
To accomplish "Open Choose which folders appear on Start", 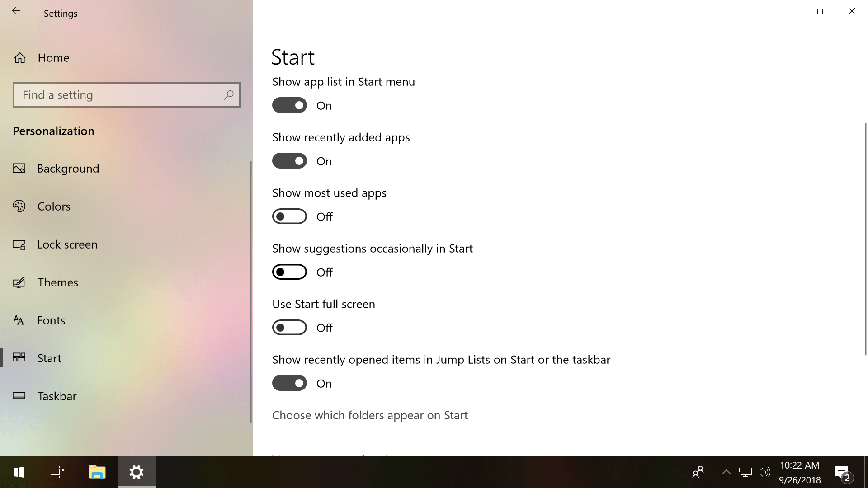I will point(370,415).
